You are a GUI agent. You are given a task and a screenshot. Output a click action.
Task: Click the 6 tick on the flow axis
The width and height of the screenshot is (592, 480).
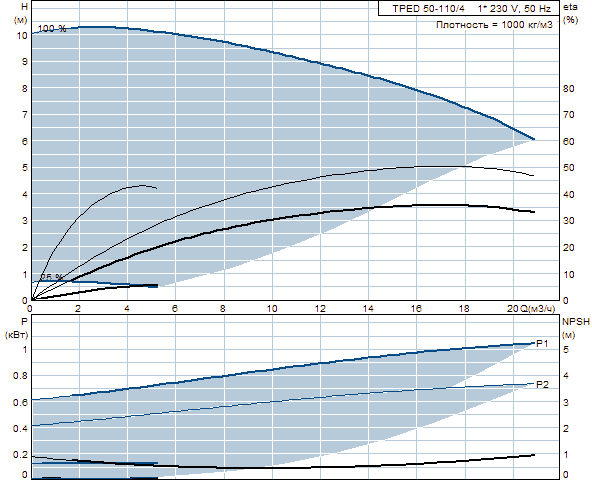click(175, 309)
